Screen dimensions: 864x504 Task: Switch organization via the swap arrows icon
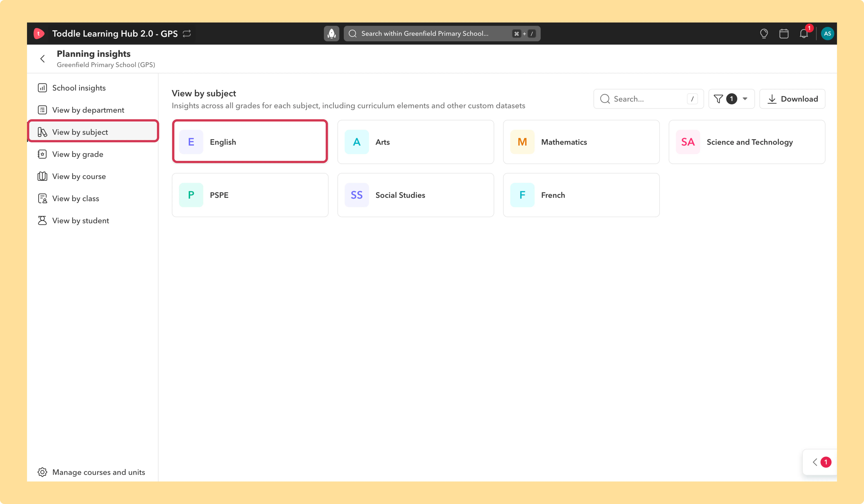(187, 34)
